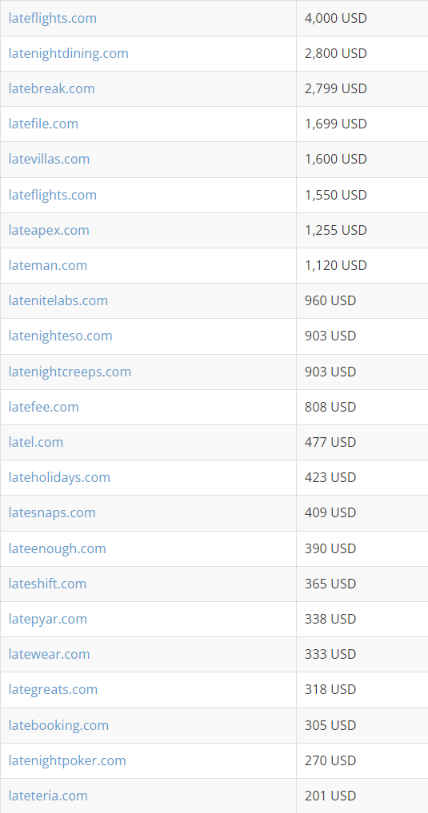This screenshot has height=813, width=428.
Task: Click latenitelabs.com domain link
Action: point(58,301)
